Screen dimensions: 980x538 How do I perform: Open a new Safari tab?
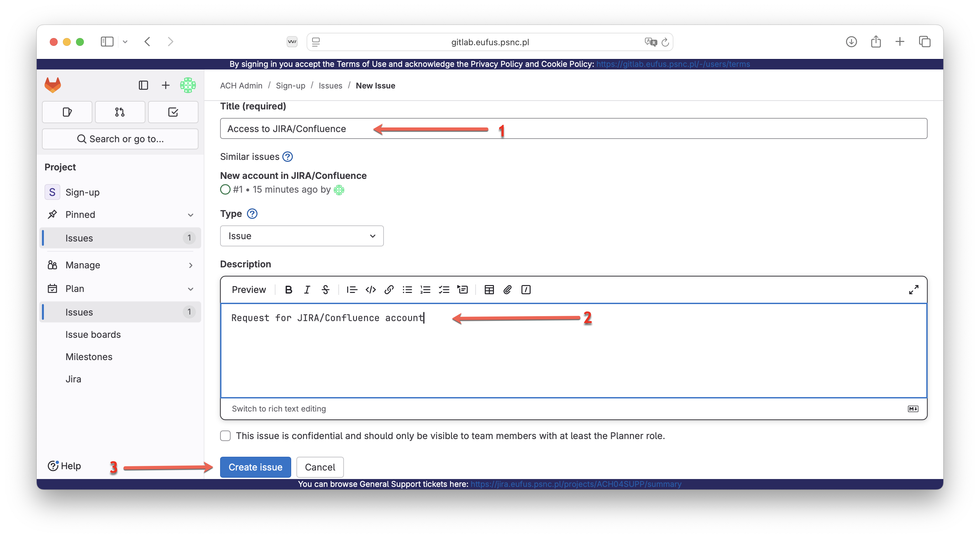[900, 42]
